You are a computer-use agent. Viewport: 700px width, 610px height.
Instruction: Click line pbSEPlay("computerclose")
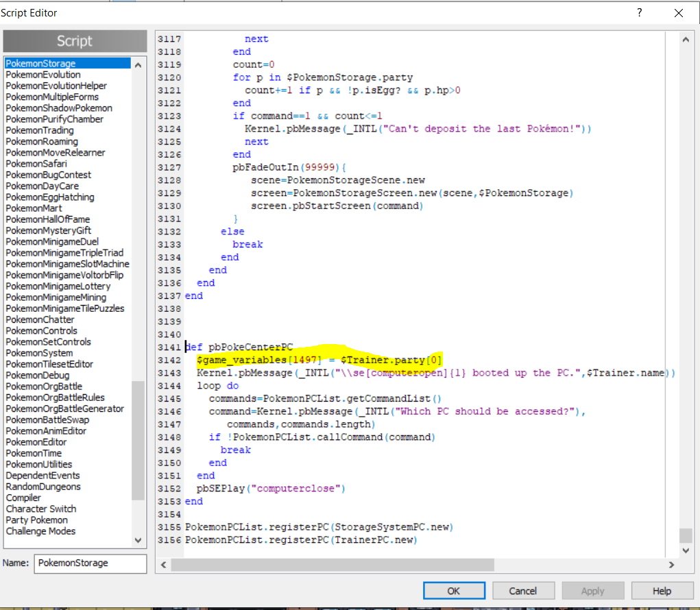point(271,489)
